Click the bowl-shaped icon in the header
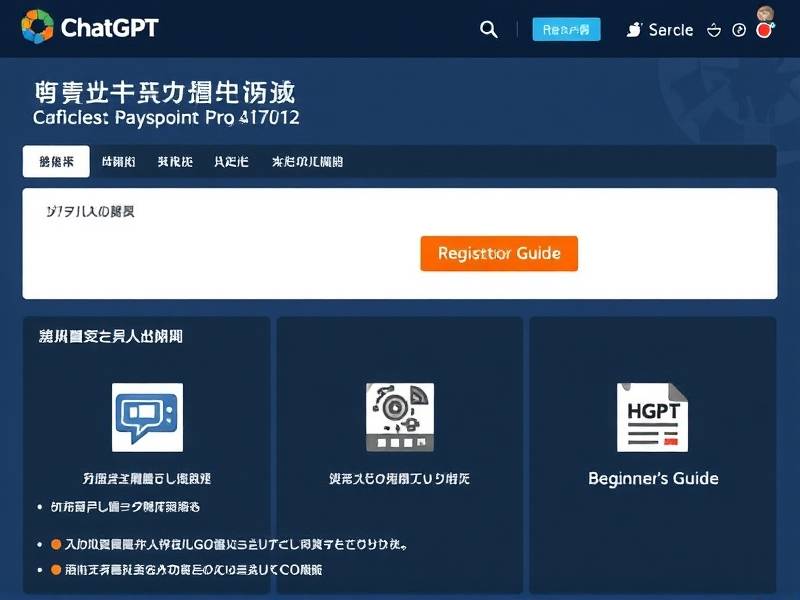The height and width of the screenshot is (600, 800). point(714,30)
